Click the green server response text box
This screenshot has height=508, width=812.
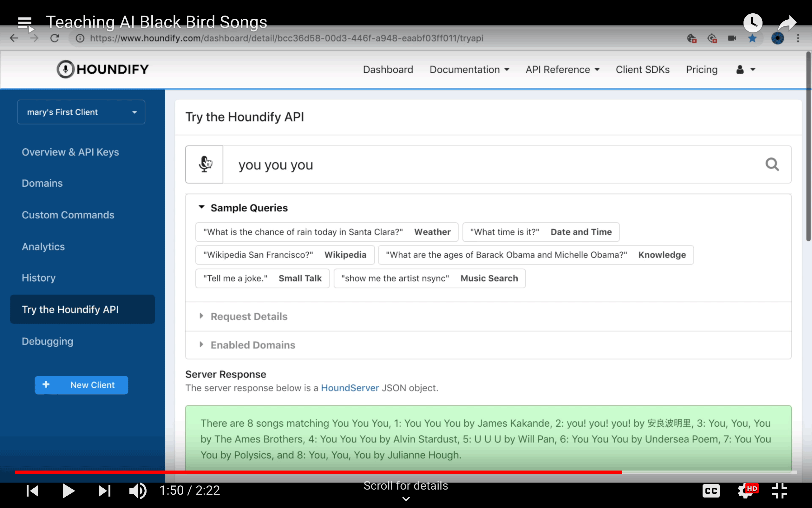click(488, 438)
